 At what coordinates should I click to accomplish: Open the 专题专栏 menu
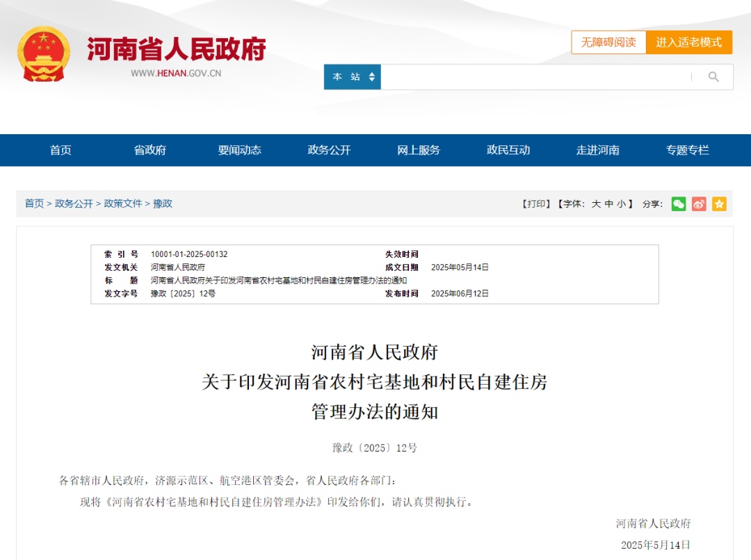click(688, 150)
